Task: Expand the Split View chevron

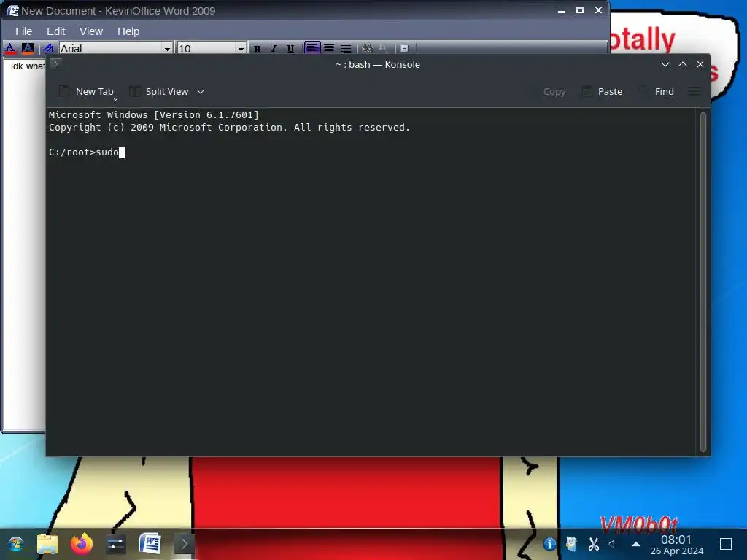Action: click(201, 91)
